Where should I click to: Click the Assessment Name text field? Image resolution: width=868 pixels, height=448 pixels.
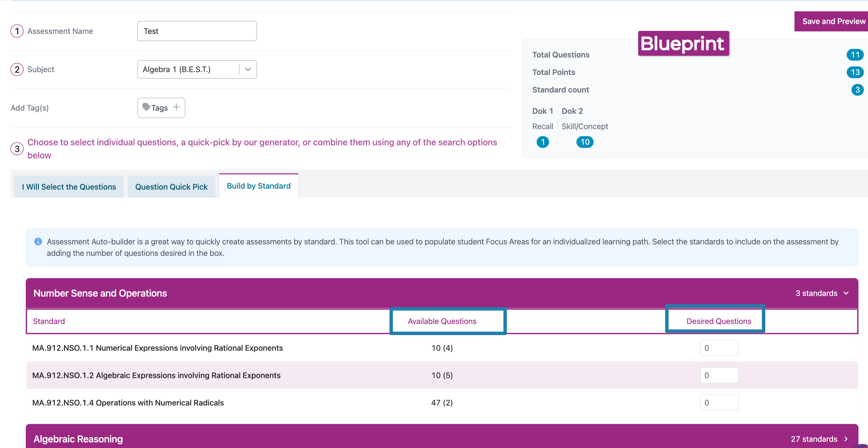[197, 31]
